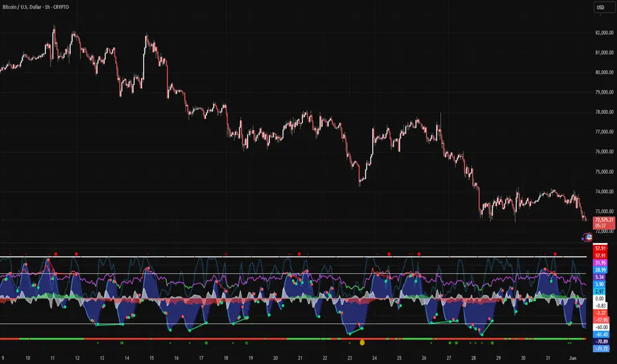Click the Bitcoin / U.S. Dollar chart title
Screen dimensions: 617x364
[36, 7]
